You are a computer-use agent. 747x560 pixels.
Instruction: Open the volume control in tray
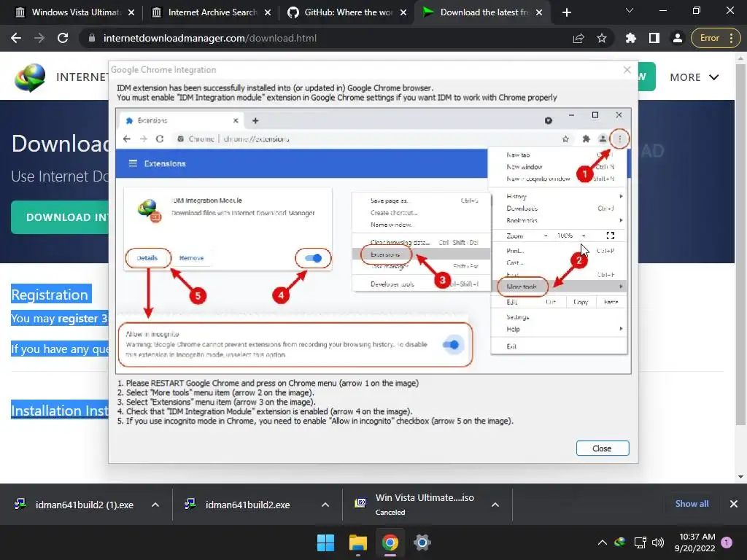point(658,542)
